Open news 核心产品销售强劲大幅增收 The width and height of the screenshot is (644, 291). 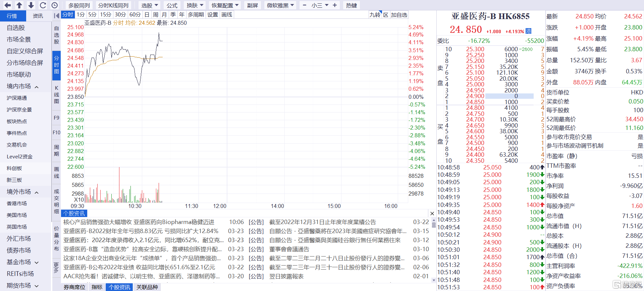(x=139, y=222)
